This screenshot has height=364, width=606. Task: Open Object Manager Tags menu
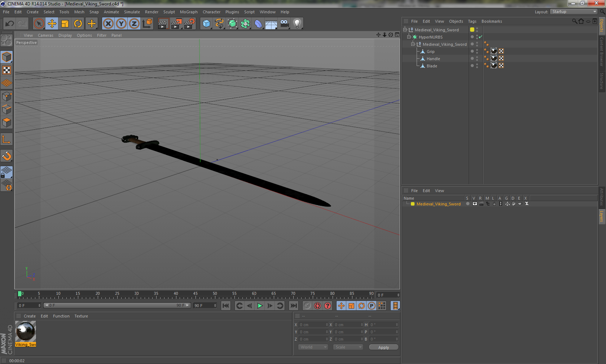pyautogui.click(x=472, y=21)
